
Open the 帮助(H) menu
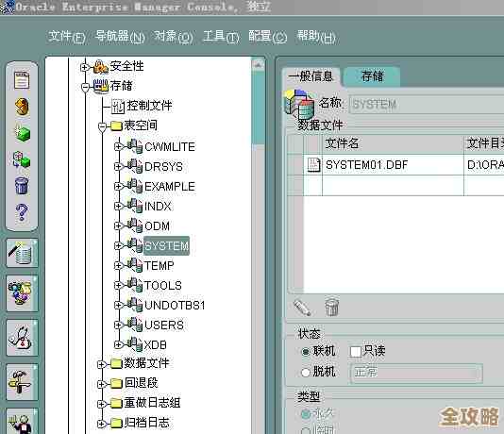point(316,37)
